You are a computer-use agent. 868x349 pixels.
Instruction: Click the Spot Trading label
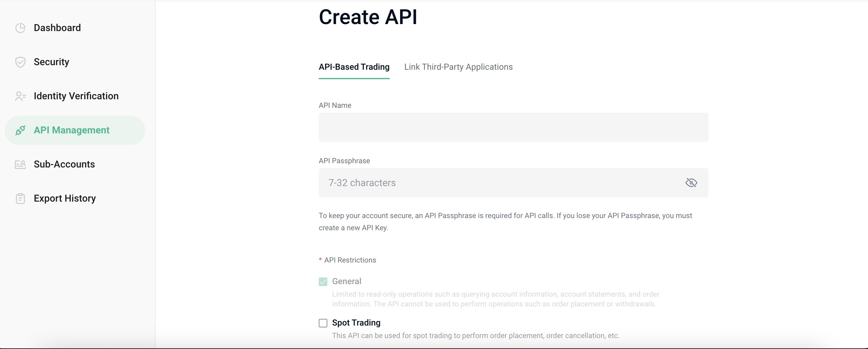356,323
